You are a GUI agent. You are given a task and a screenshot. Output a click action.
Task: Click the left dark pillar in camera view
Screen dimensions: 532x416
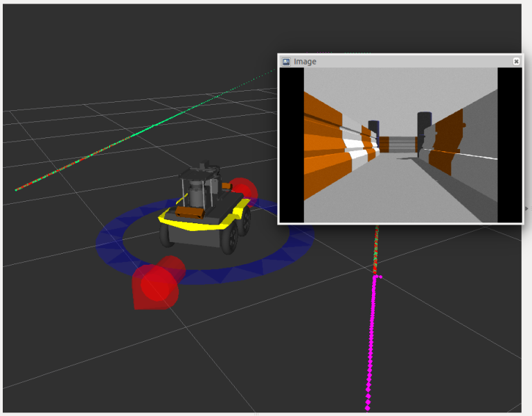tap(374, 128)
